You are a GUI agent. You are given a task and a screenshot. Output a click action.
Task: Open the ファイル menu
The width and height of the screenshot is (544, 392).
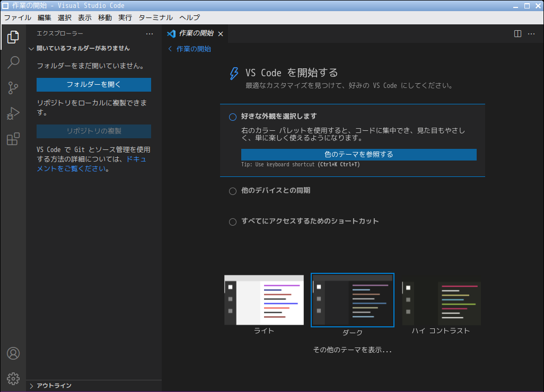point(17,17)
